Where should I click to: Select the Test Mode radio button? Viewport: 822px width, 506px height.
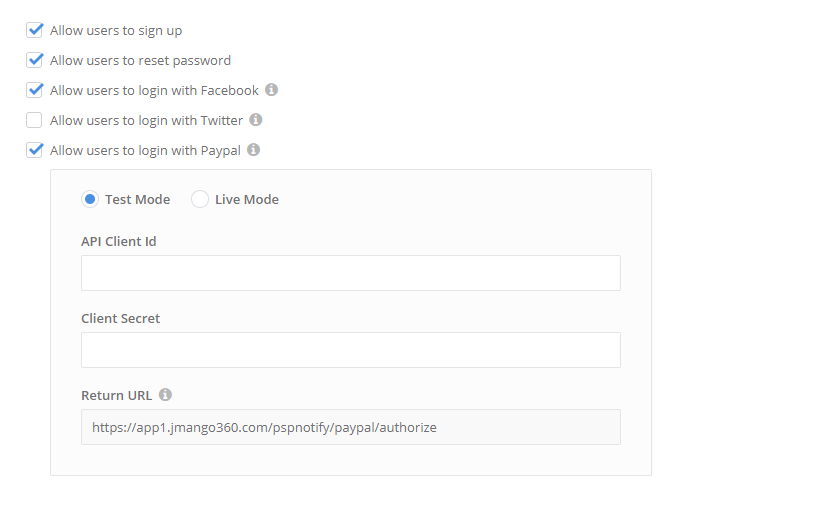click(x=90, y=199)
